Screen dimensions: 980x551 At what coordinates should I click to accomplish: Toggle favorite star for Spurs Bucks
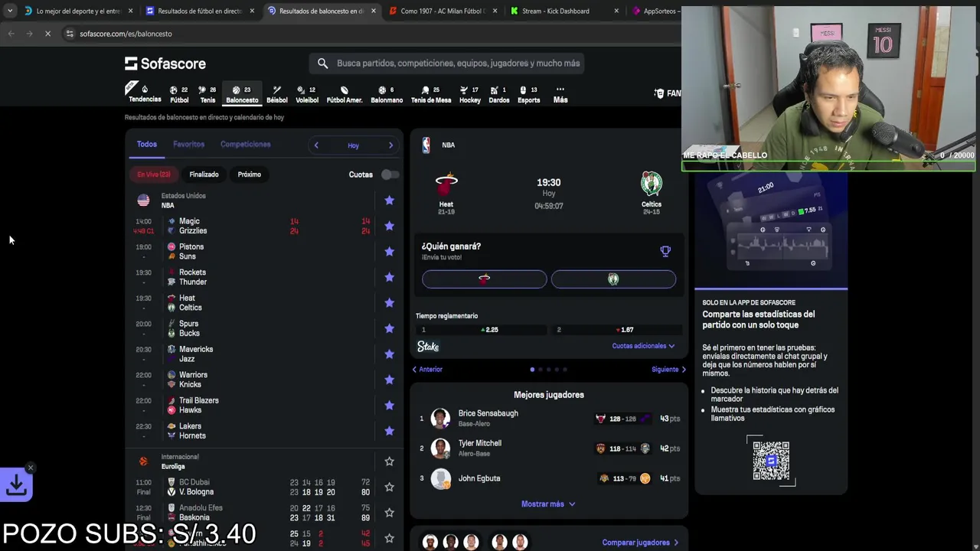[x=389, y=328]
